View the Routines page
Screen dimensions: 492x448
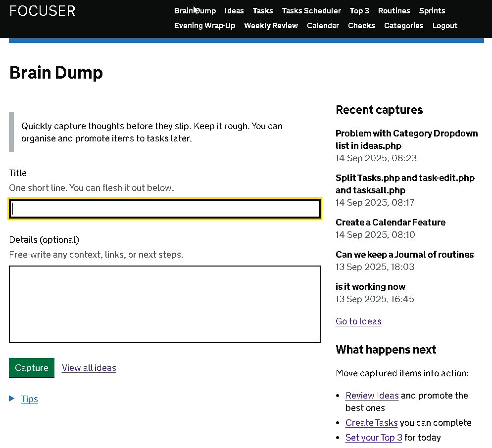pos(394,10)
